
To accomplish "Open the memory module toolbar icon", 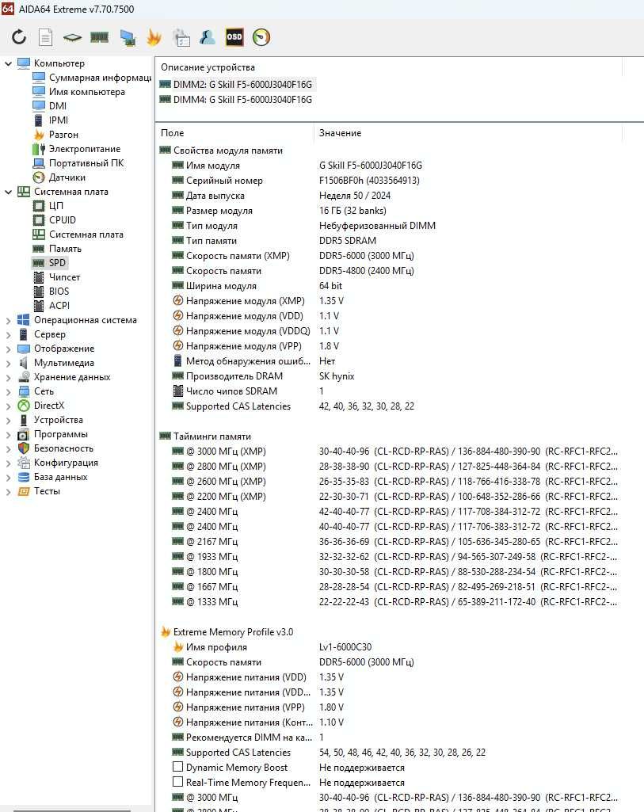I will (x=99, y=36).
